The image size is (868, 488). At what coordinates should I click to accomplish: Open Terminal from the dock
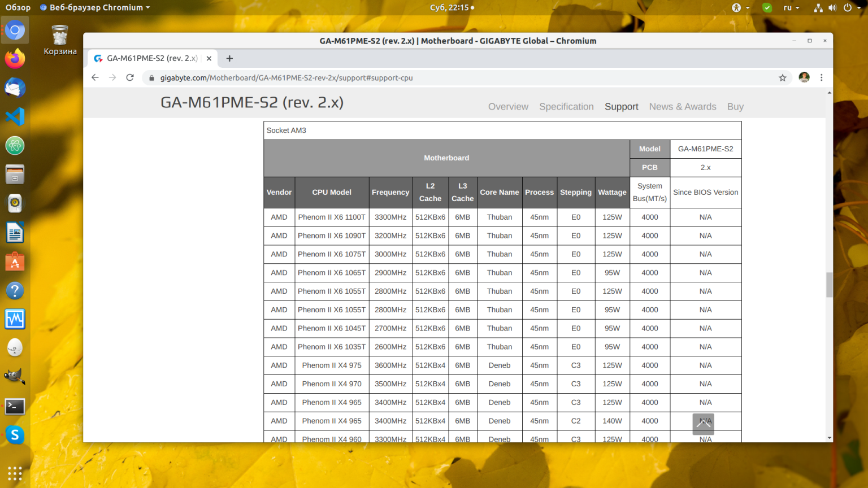tap(15, 406)
